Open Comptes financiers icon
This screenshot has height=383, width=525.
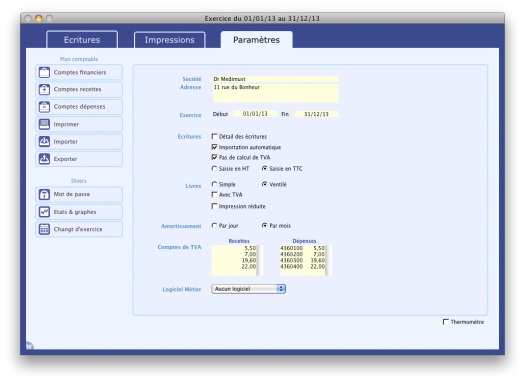click(45, 72)
